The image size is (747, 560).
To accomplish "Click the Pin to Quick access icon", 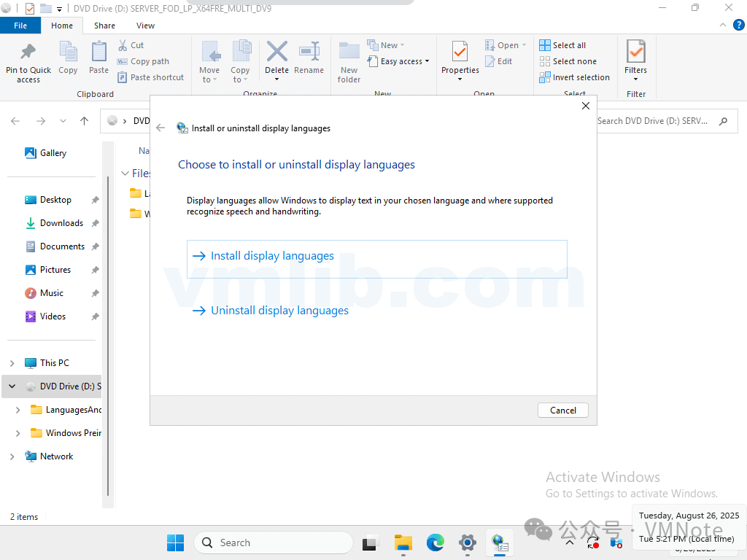I will pos(28,53).
